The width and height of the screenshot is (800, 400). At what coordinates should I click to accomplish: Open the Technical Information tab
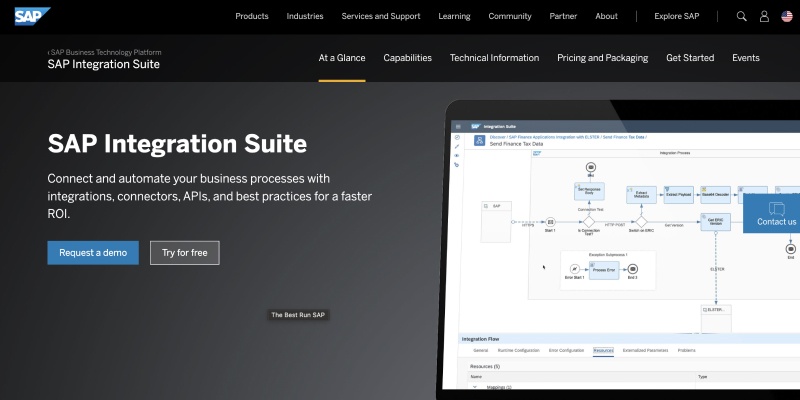pyautogui.click(x=494, y=58)
